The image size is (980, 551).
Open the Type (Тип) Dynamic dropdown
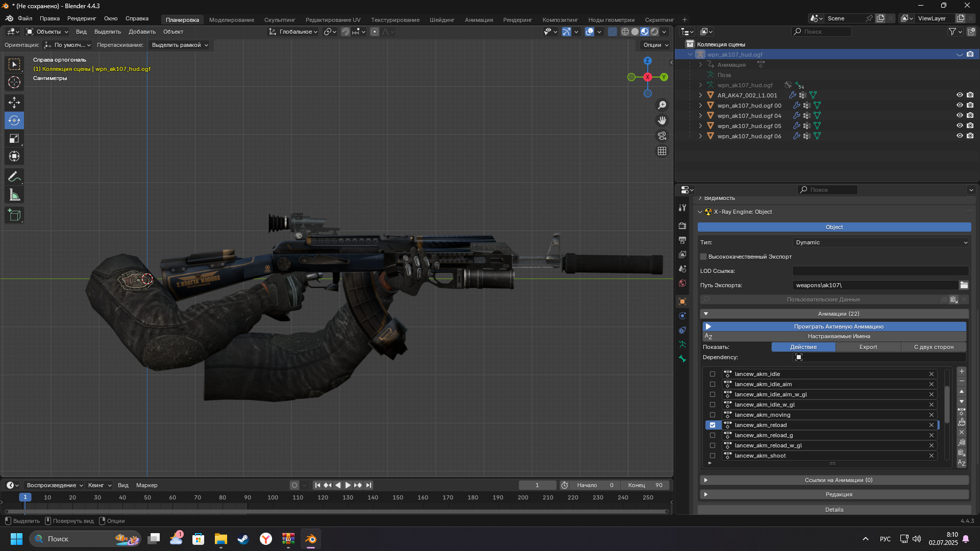click(880, 242)
